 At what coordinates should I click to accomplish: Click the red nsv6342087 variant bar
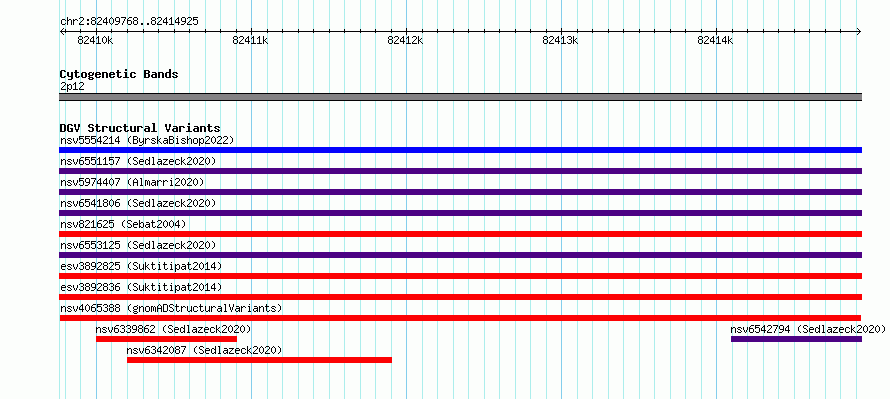(x=259, y=360)
